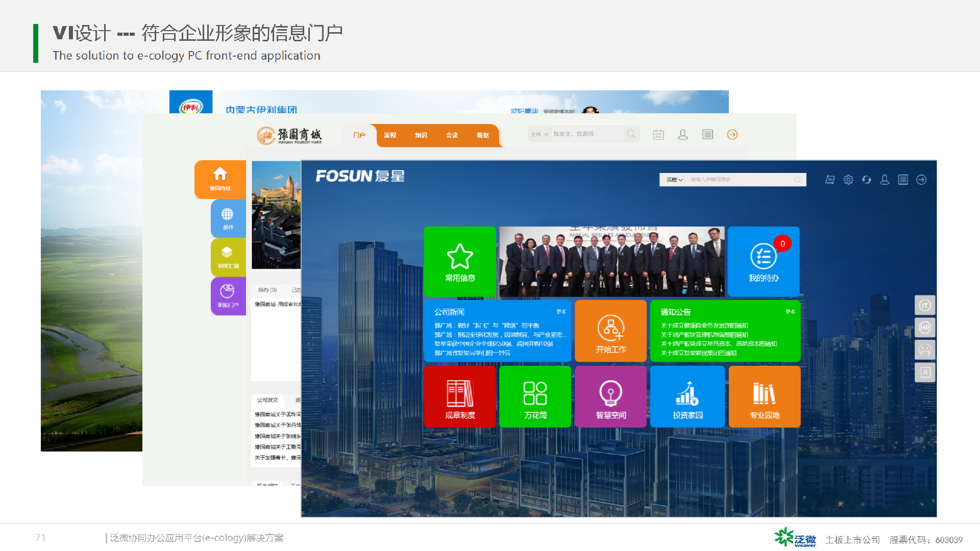Open notice 关于地产板块成立星纬资本、高地资本的通知
This screenshot has height=551, width=980.
click(719, 344)
